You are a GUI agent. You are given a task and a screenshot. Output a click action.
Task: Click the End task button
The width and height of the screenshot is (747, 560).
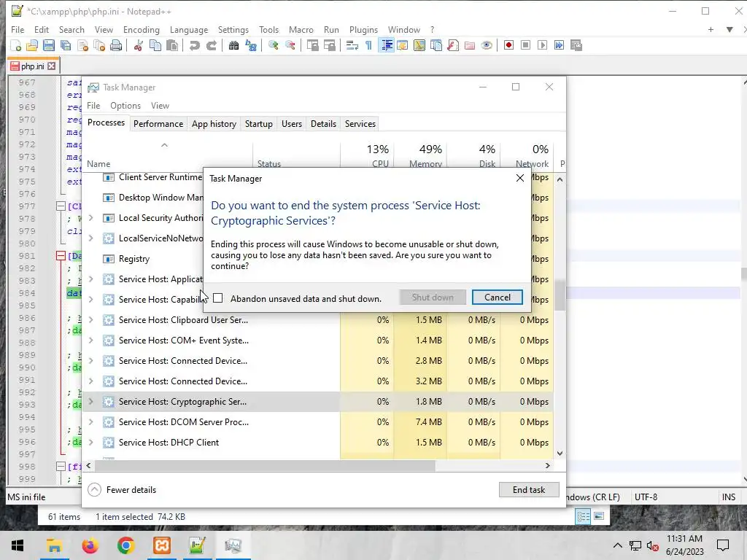click(529, 489)
